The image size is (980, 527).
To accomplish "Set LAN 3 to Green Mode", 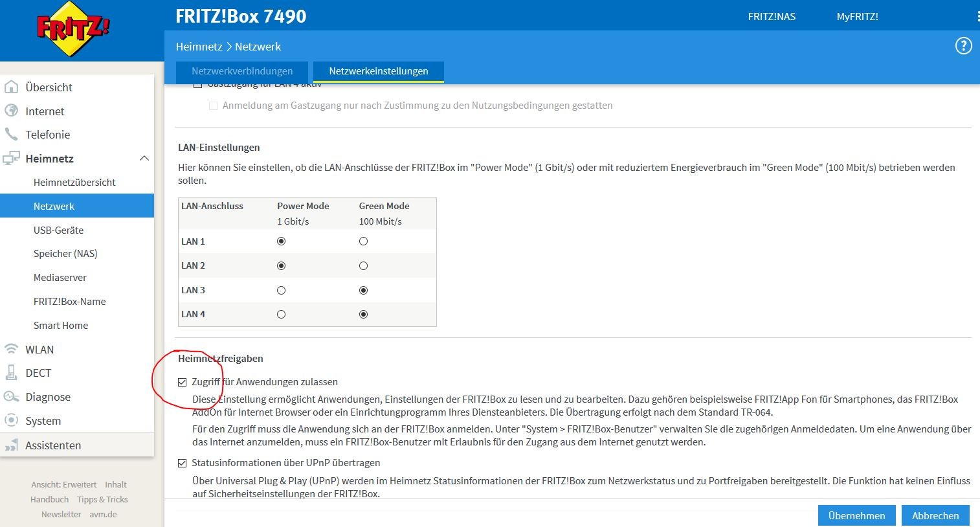I will [x=363, y=290].
